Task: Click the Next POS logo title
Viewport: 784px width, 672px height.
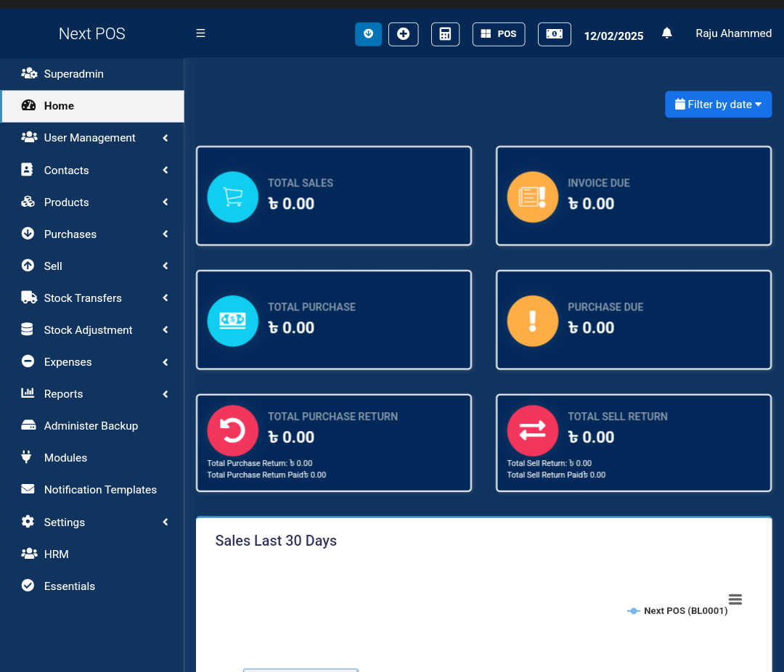Action: [x=91, y=34]
